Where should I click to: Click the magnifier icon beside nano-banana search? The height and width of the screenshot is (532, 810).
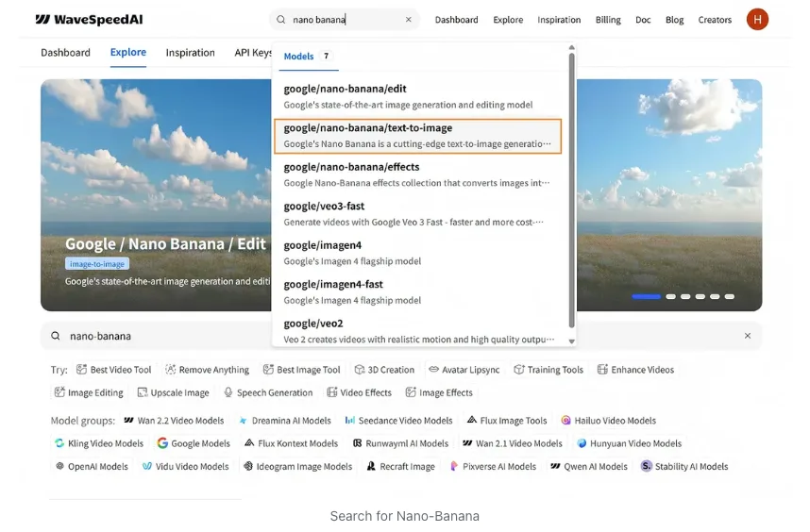tap(56, 336)
